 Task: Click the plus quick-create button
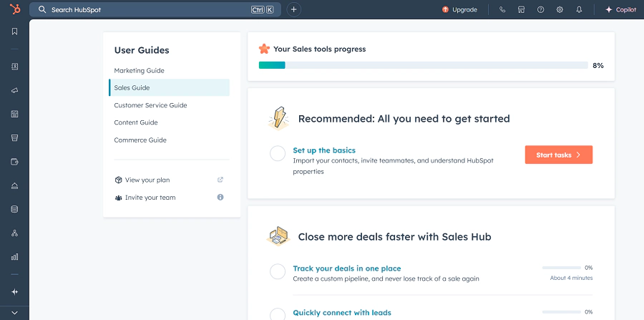pos(293,9)
